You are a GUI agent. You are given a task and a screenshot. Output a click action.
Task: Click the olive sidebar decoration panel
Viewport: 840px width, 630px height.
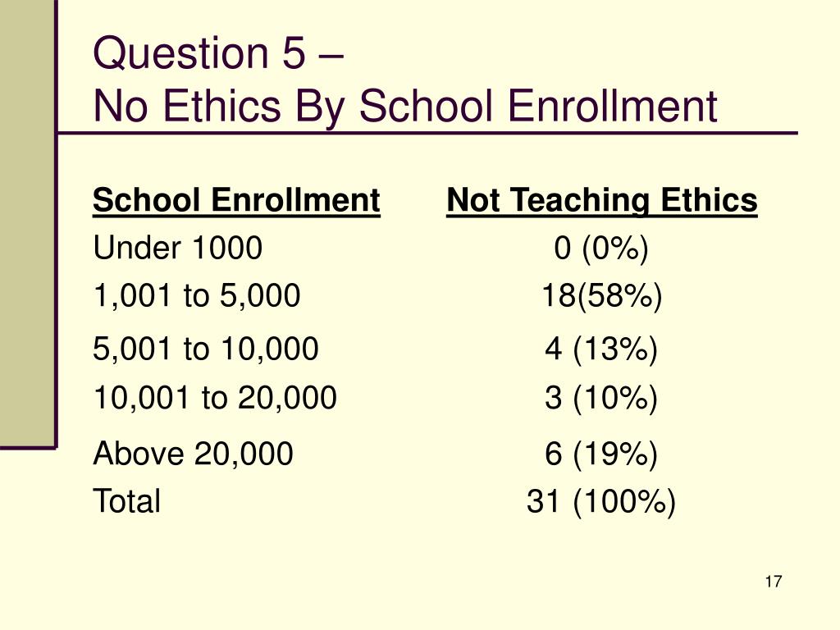tap(27, 222)
